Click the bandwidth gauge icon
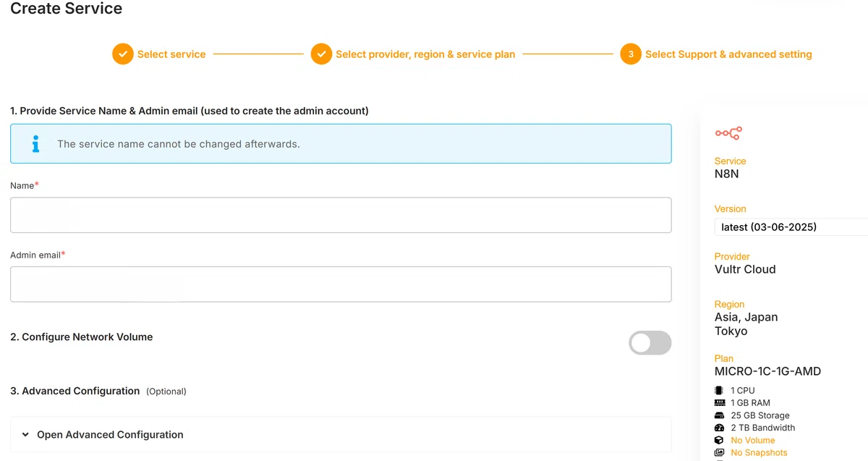868x461 pixels. pyautogui.click(x=719, y=428)
